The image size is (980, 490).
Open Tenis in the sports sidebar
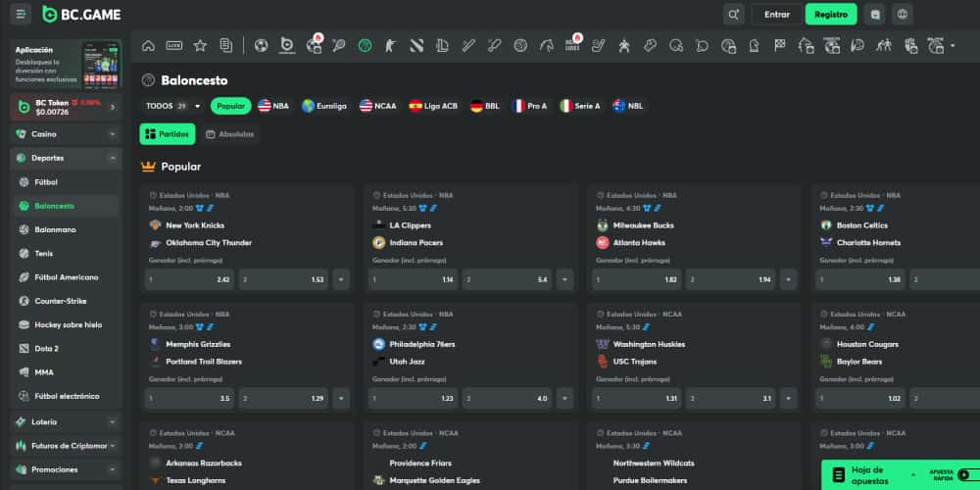(44, 254)
